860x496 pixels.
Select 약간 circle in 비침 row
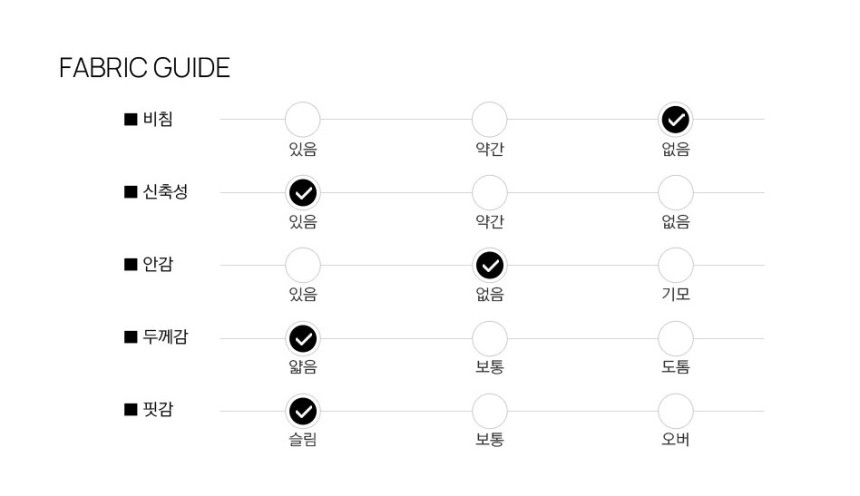click(489, 119)
